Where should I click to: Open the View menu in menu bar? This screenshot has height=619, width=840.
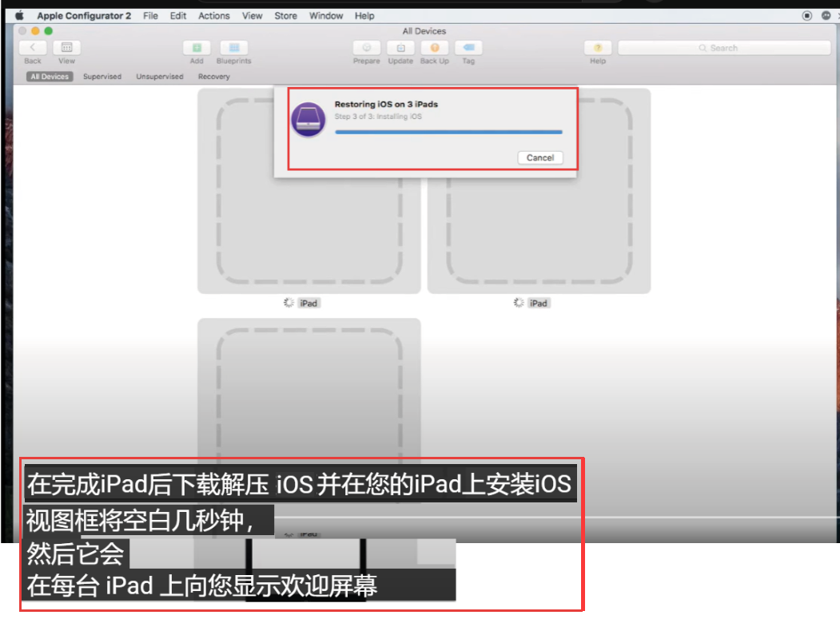pos(252,15)
